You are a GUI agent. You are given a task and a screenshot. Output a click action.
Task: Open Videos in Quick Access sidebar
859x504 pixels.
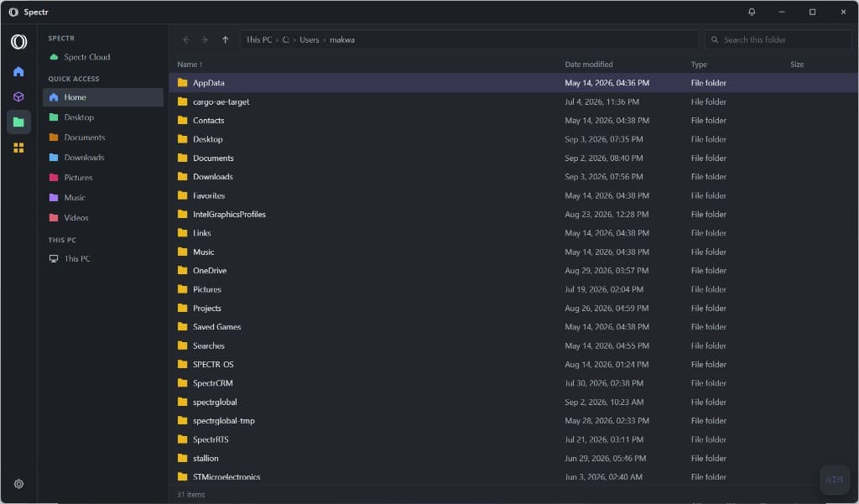(x=103, y=218)
